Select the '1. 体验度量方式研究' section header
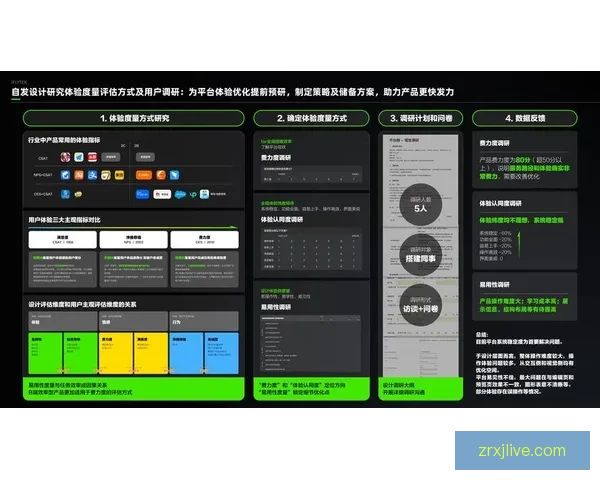The width and height of the screenshot is (600, 480). pyautogui.click(x=134, y=118)
